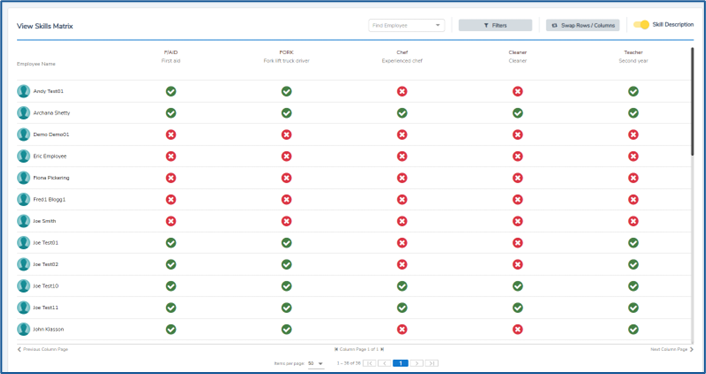Go to Previous Column Page
Image resolution: width=706 pixels, height=374 pixels.
(43, 349)
